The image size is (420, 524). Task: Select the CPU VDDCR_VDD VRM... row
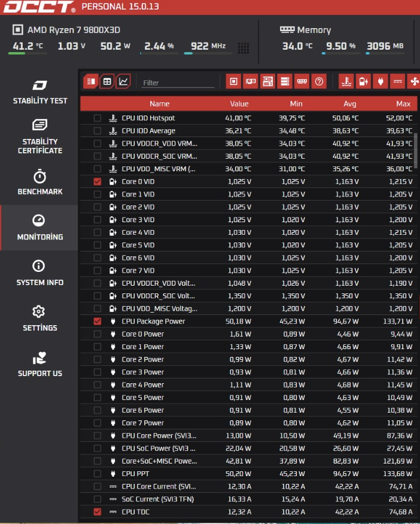pyautogui.click(x=249, y=143)
